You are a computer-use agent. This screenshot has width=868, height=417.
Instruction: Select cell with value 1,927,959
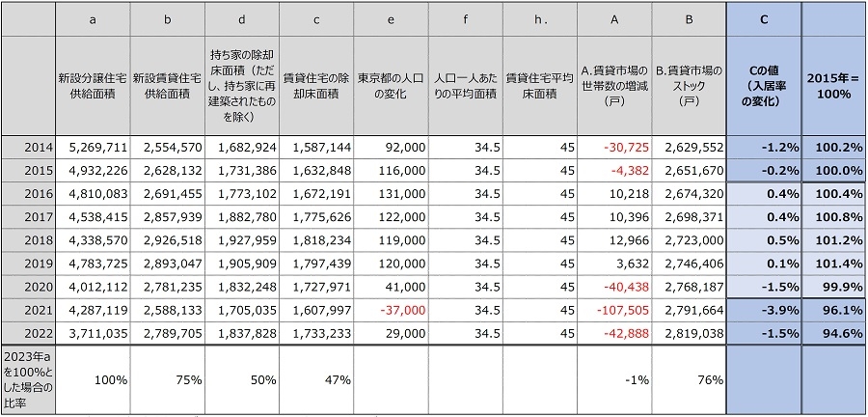tap(241, 240)
